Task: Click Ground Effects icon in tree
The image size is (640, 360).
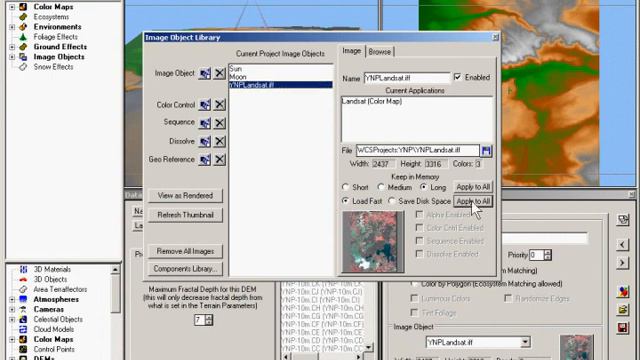Action: (x=23, y=47)
